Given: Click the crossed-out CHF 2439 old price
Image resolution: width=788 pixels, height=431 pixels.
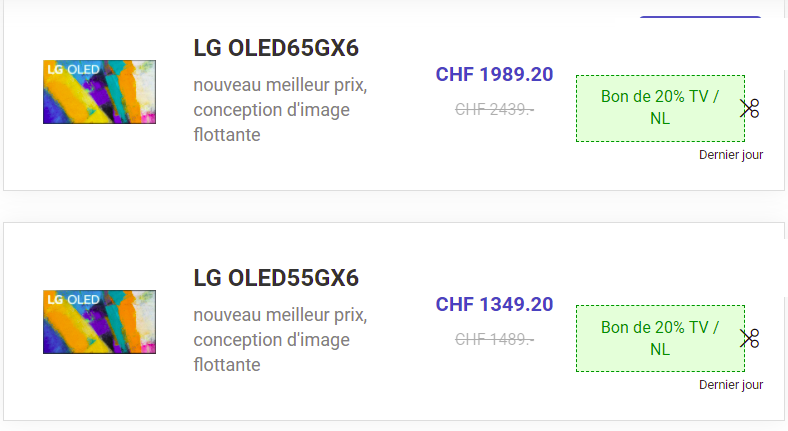Looking at the screenshot, I should (x=495, y=110).
